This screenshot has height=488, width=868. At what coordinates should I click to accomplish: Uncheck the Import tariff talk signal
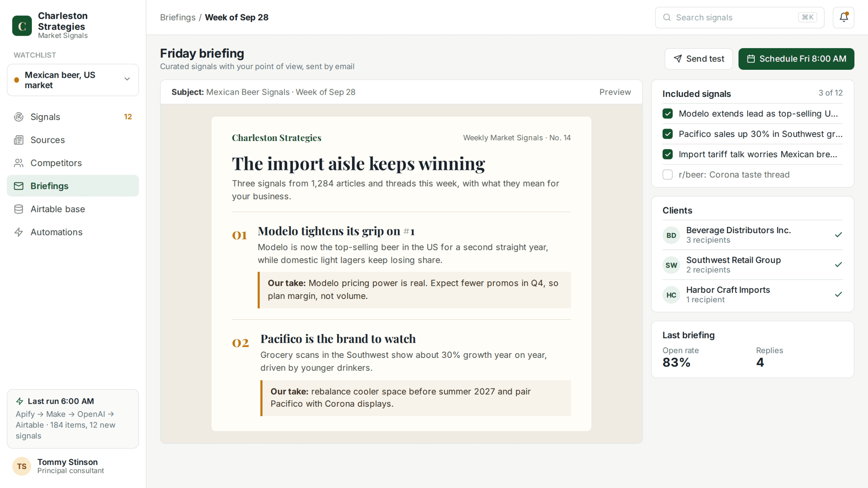click(x=668, y=154)
